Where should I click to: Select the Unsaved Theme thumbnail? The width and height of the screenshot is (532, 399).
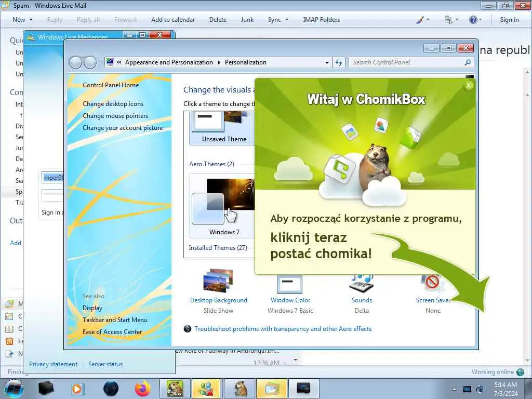pos(222,127)
